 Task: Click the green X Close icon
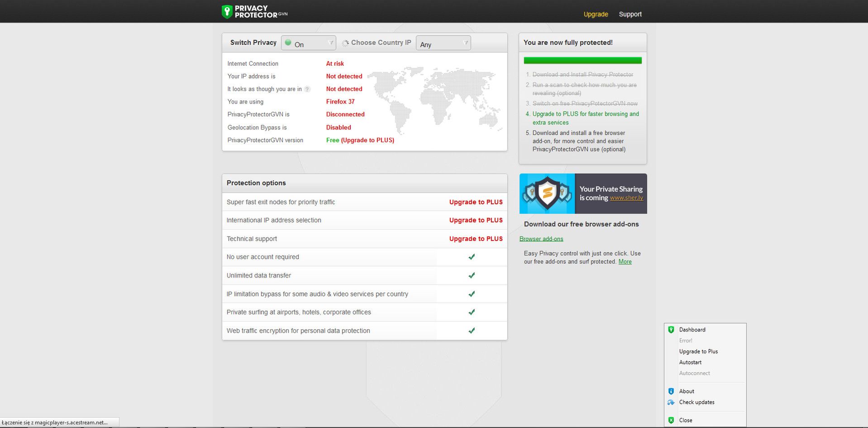[x=671, y=420]
